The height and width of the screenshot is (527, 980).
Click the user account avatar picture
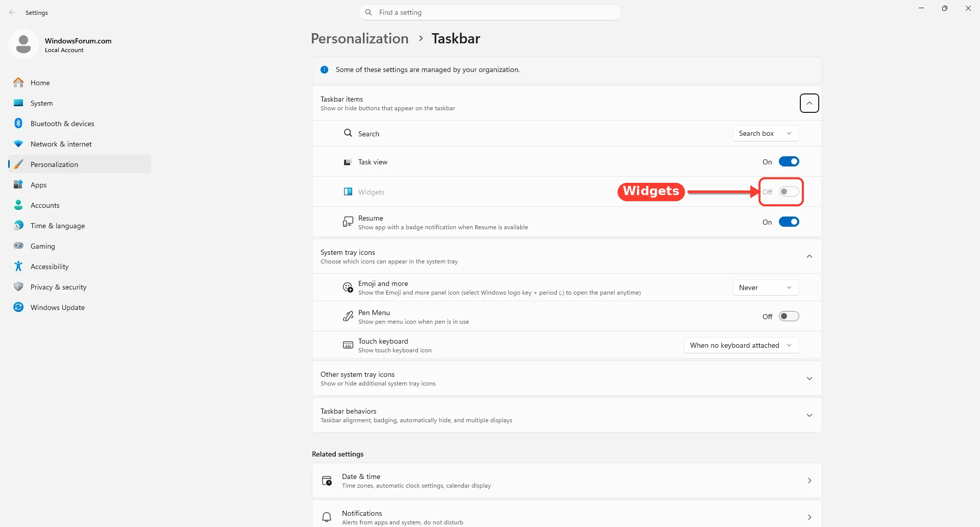[x=23, y=44]
